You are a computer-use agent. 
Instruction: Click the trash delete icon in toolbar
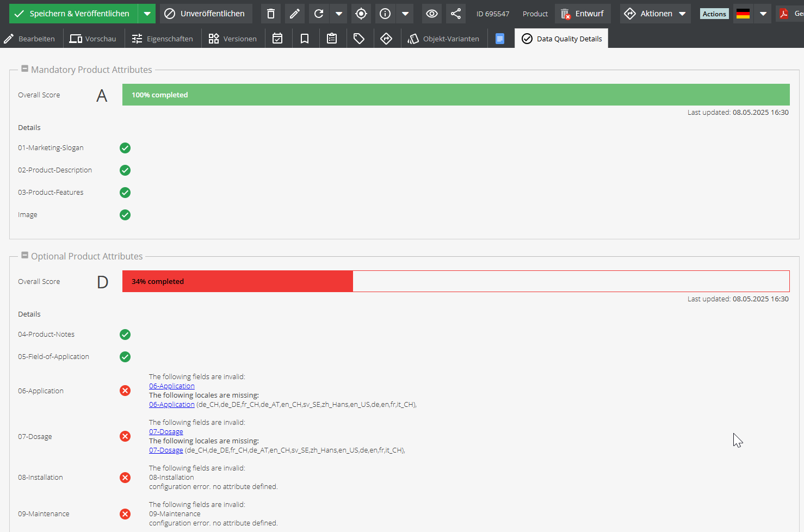tap(271, 14)
